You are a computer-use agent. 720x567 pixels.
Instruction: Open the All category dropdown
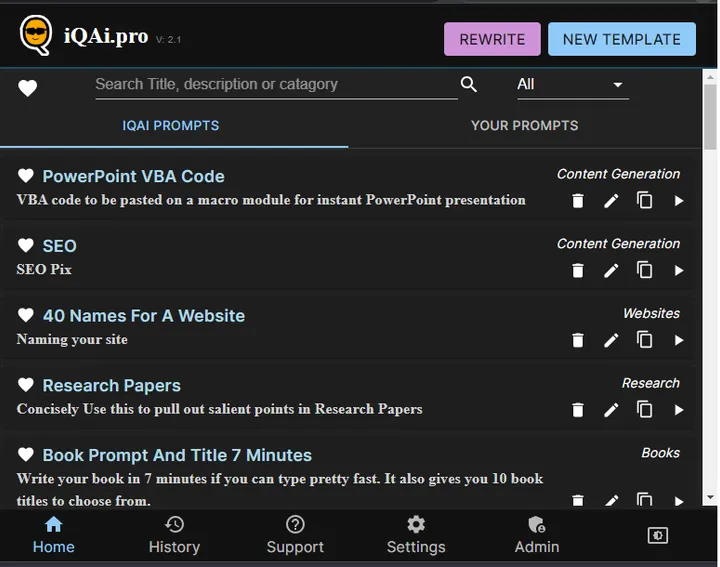(573, 85)
